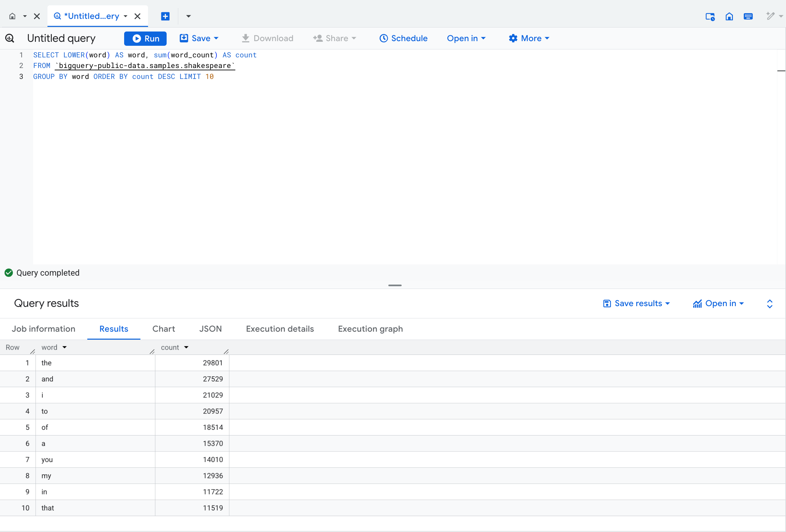Open the Save results dropdown
Viewport: 786px width, 532px height.
(636, 303)
